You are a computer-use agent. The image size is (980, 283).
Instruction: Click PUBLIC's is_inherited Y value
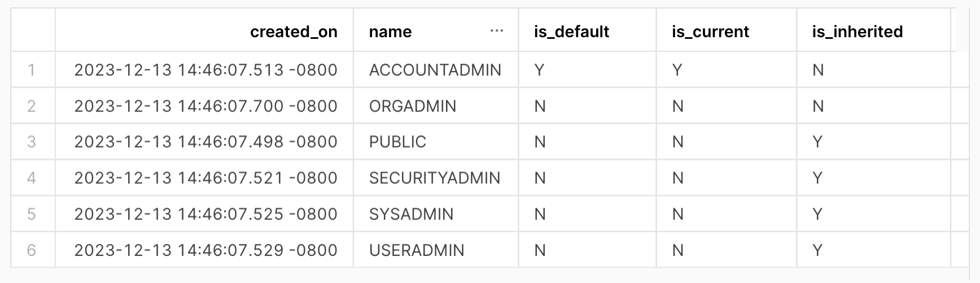(x=817, y=142)
